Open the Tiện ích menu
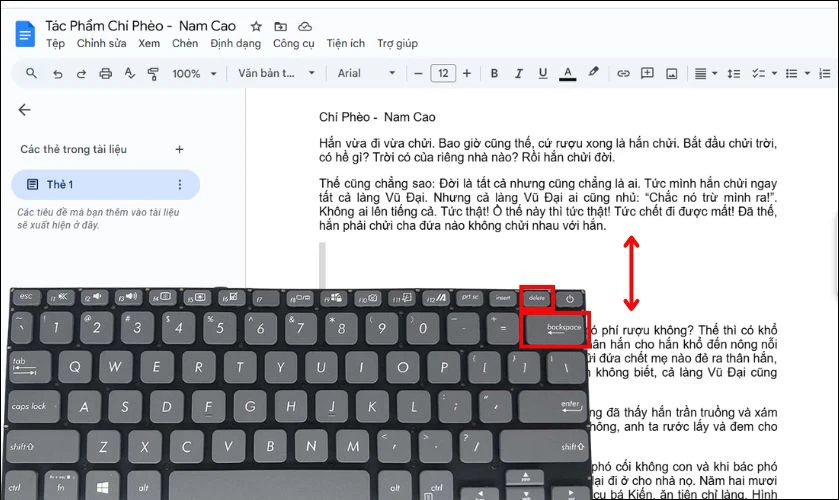 tap(346, 43)
